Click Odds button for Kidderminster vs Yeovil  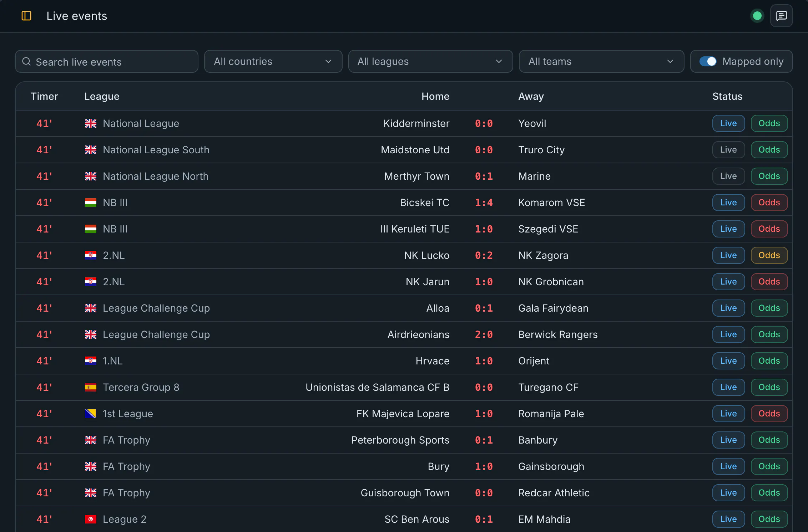[769, 123]
